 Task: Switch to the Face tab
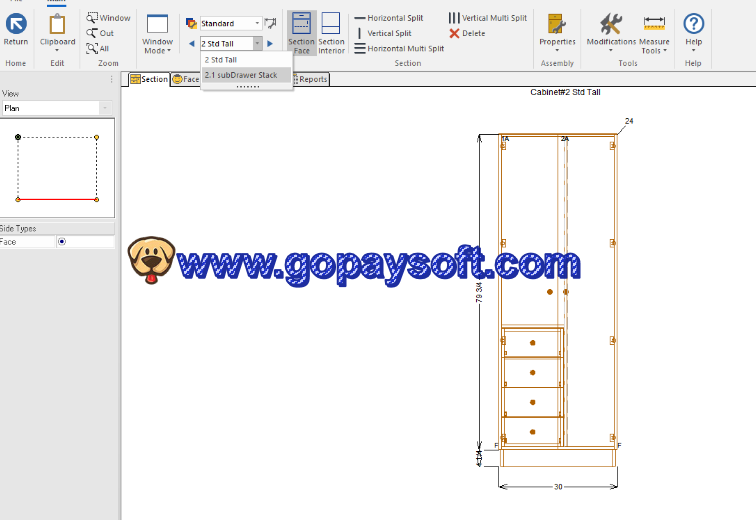click(186, 79)
